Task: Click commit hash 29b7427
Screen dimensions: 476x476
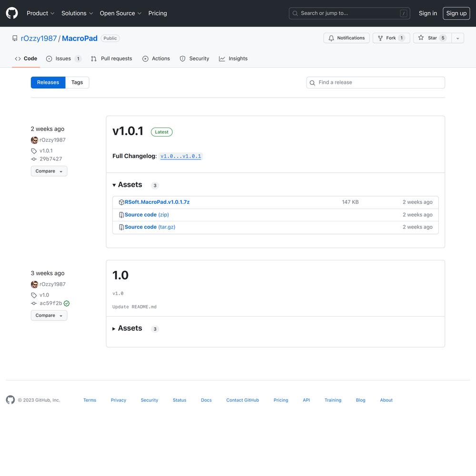Action: pos(51,159)
